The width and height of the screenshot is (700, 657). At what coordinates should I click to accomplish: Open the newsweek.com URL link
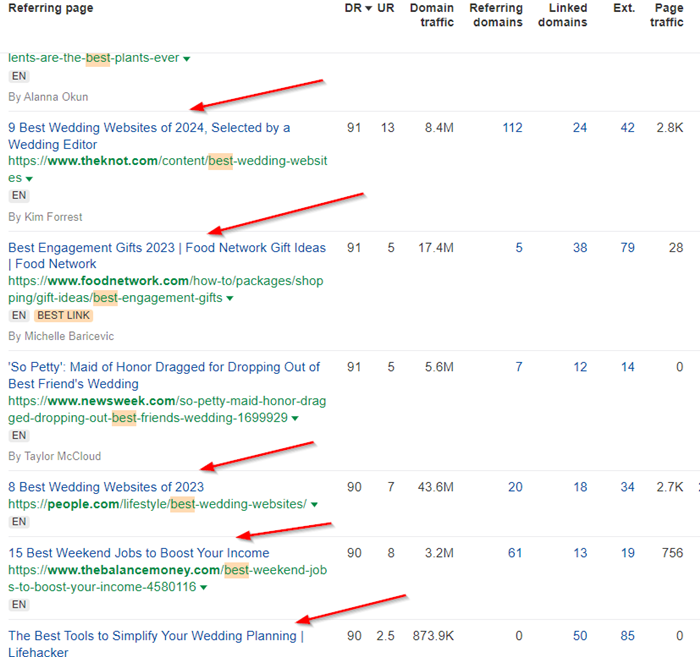click(x=167, y=409)
